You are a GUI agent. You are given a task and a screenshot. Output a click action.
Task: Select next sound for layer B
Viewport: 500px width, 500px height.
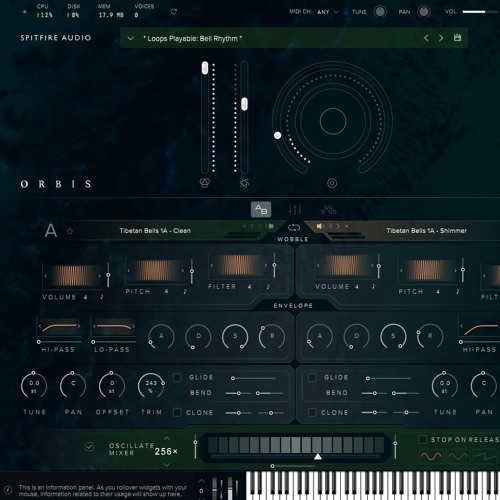click(338, 226)
